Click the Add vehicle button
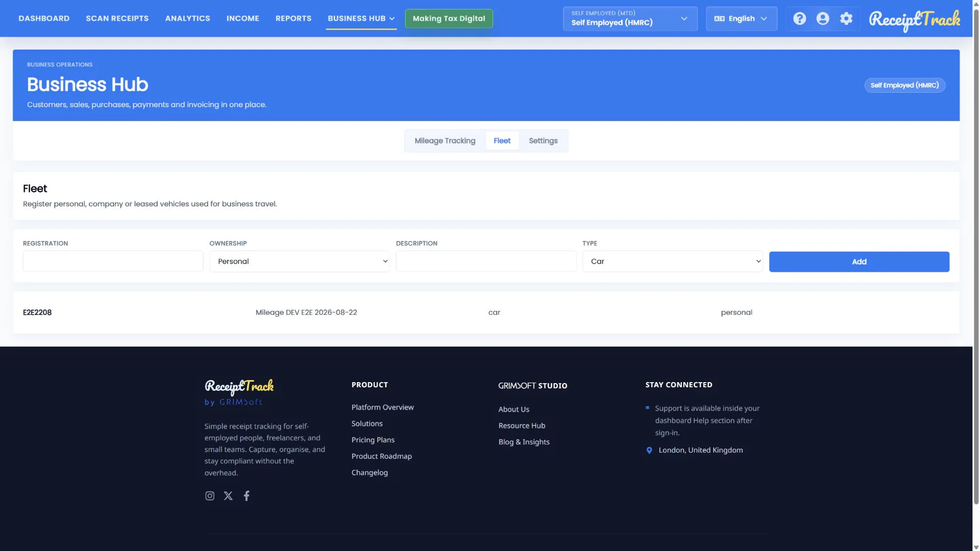The image size is (980, 551). [859, 262]
